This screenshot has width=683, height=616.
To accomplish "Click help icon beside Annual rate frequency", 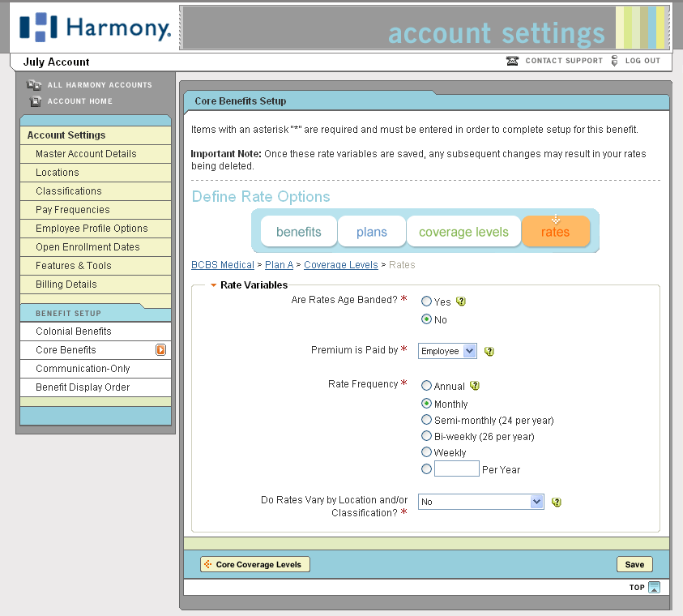I will (x=475, y=387).
